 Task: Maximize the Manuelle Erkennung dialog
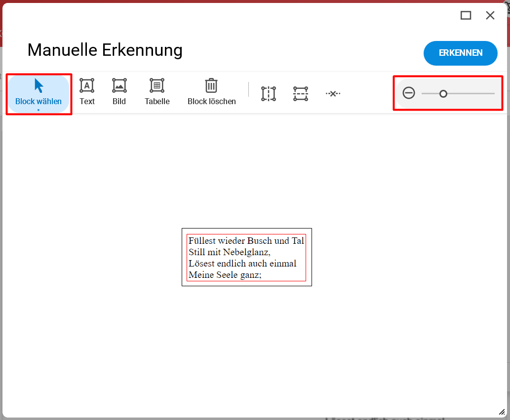point(466,15)
